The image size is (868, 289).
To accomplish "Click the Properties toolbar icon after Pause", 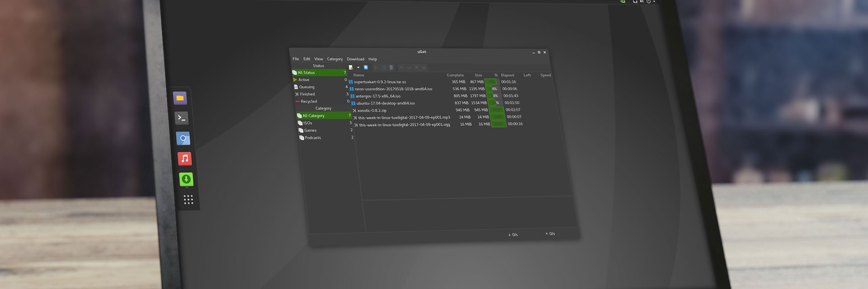I will click(391, 67).
